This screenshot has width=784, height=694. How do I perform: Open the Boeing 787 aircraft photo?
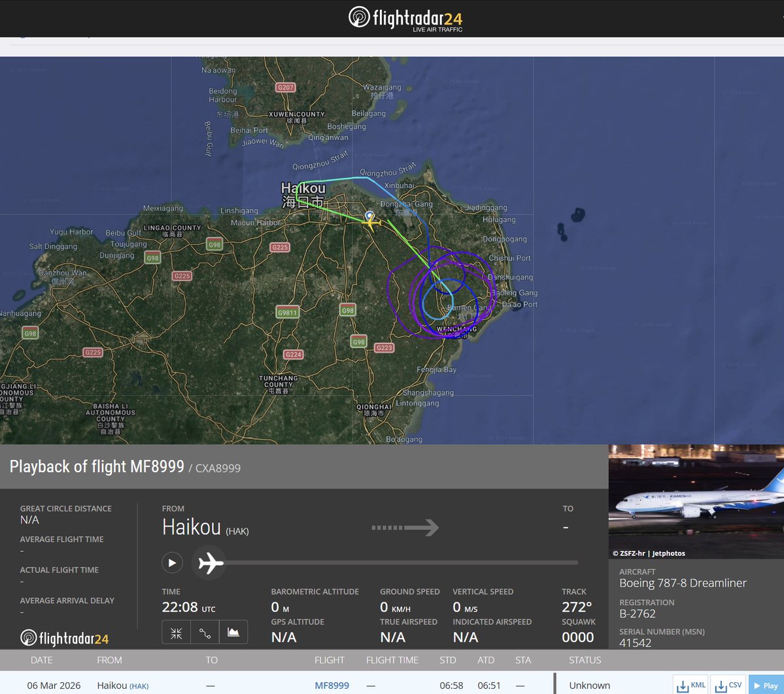click(696, 502)
